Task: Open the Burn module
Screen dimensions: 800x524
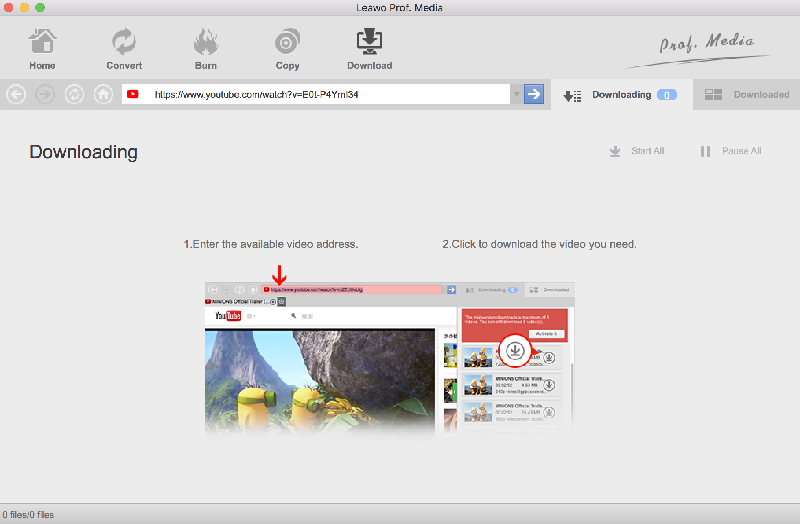Action: [x=206, y=49]
